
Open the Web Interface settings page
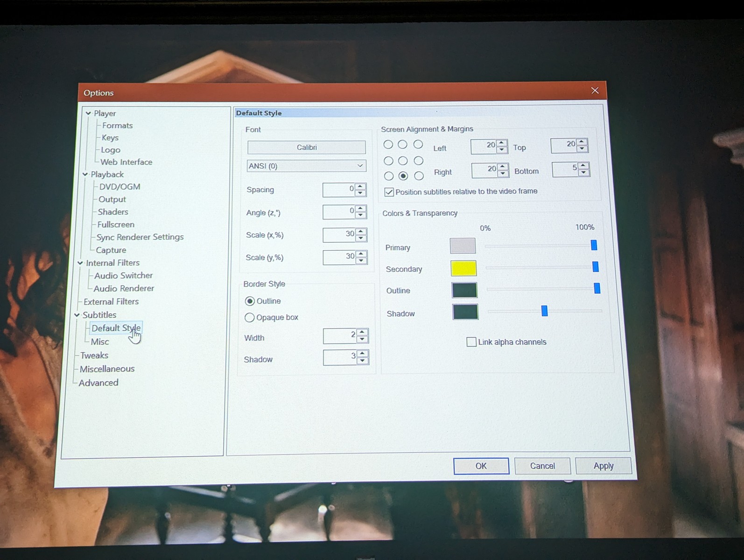(126, 162)
